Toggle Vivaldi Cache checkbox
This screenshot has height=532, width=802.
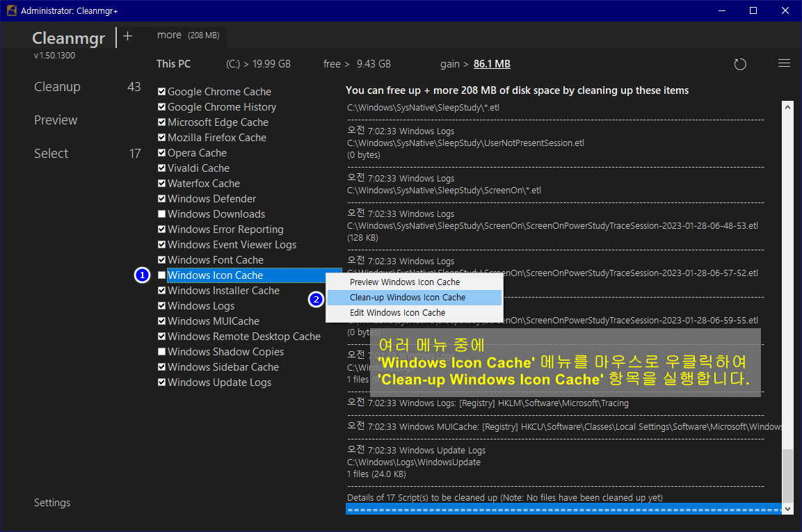(x=161, y=168)
